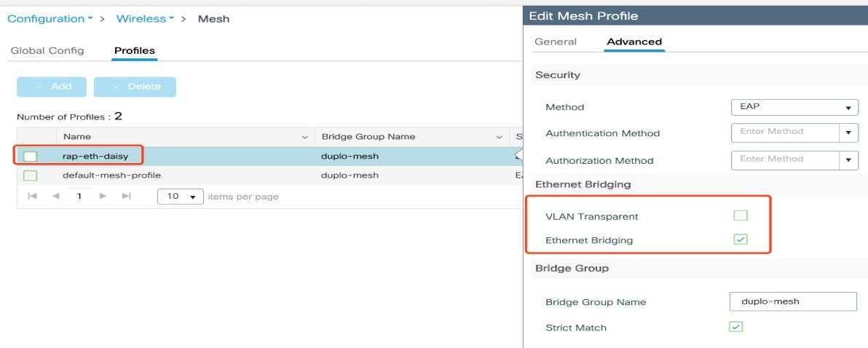Expand the Authorization Method dropdown arrow
This screenshot has width=868, height=348.
(x=848, y=160)
